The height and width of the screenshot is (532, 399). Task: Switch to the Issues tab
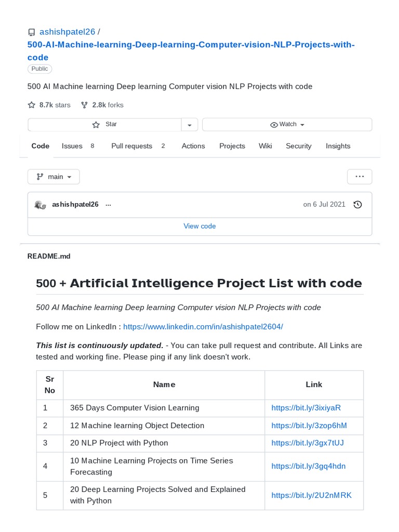(x=72, y=146)
